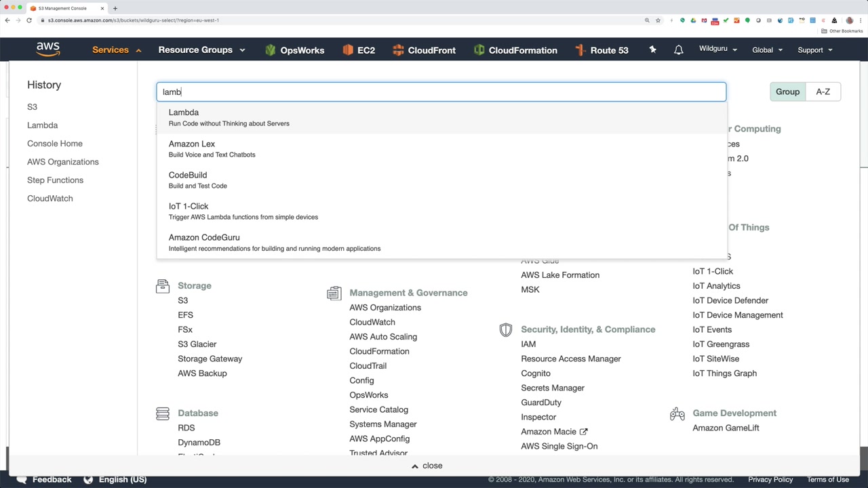
Task: Click the service search input field
Action: [441, 91]
